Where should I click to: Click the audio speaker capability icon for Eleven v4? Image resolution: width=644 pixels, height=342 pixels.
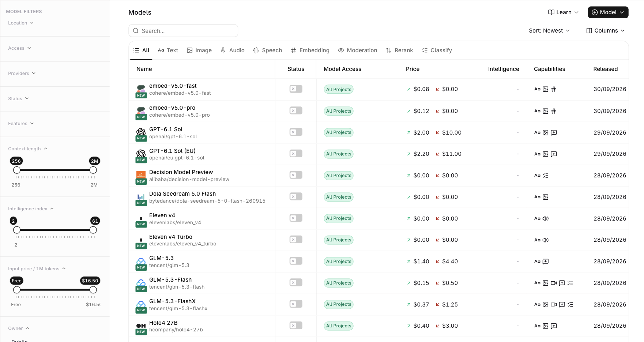[546, 218]
